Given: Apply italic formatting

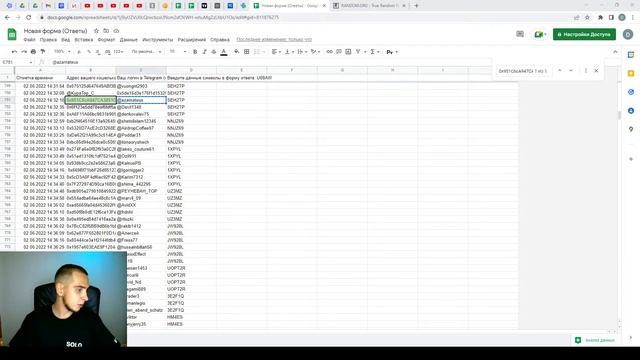Looking at the screenshot, I should click(x=204, y=52).
